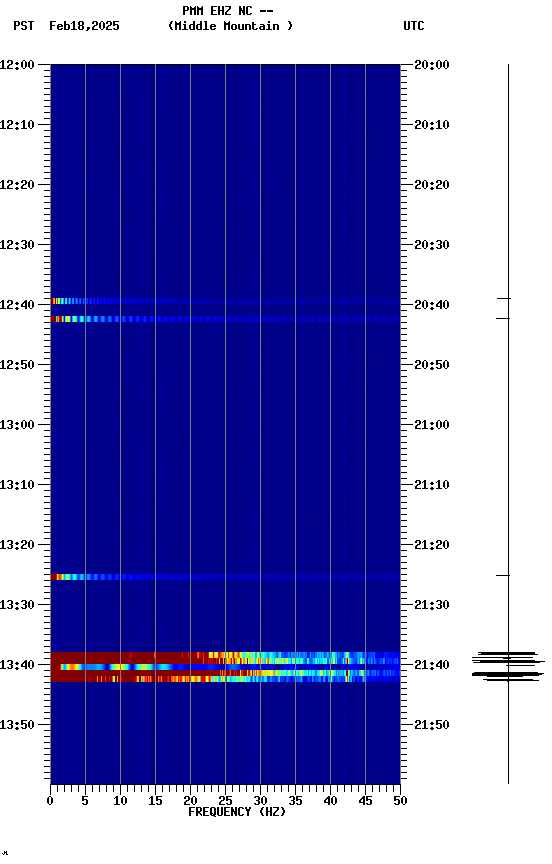
Task: Click the 21:10 UTC axis label
Action: [x=432, y=485]
